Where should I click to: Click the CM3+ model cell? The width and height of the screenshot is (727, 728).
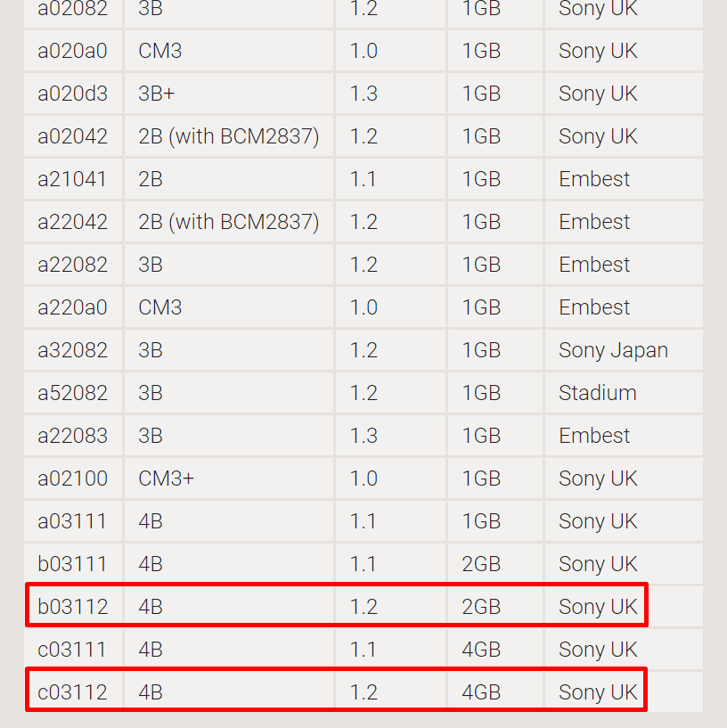166,479
